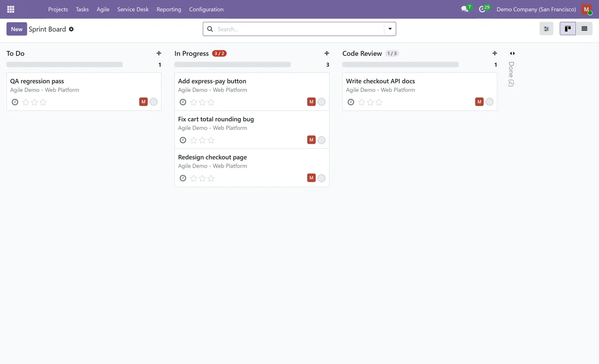Image resolution: width=599 pixels, height=364 pixels.
Task: Open the Fix cart total rounding bug card
Action: (252, 130)
